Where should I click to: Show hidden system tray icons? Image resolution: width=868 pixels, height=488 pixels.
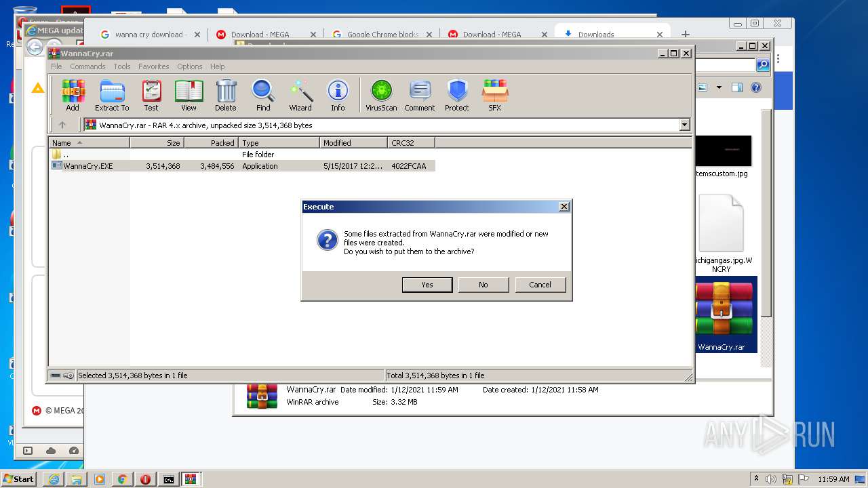(756, 479)
